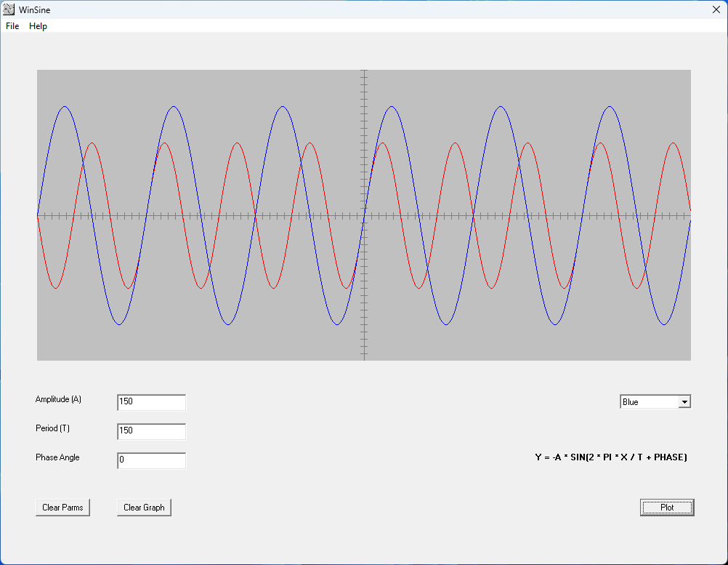Open the Help menu
This screenshot has height=565, width=728.
pos(38,26)
